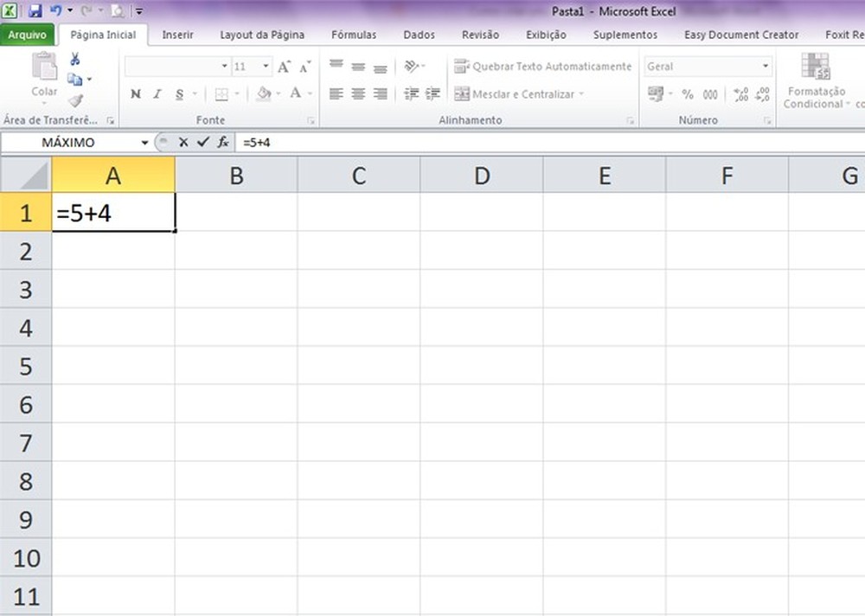
Task: Cancel the formula with the X button
Action: click(x=183, y=141)
